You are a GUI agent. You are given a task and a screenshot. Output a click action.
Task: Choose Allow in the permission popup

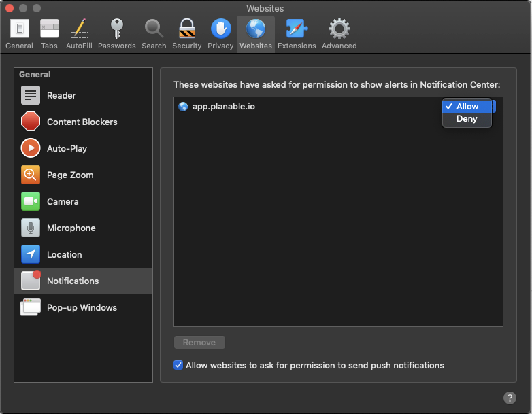click(x=467, y=107)
